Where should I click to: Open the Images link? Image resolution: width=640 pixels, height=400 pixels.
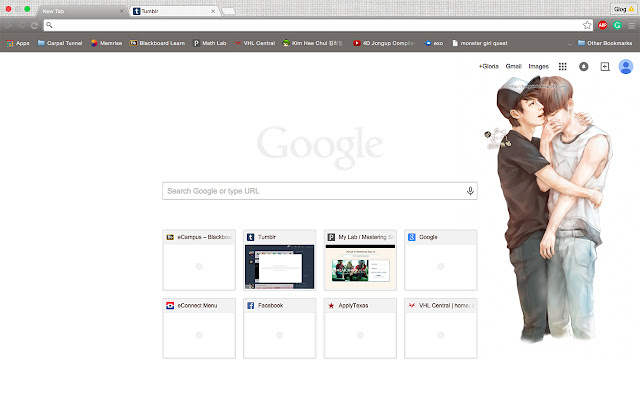[538, 66]
